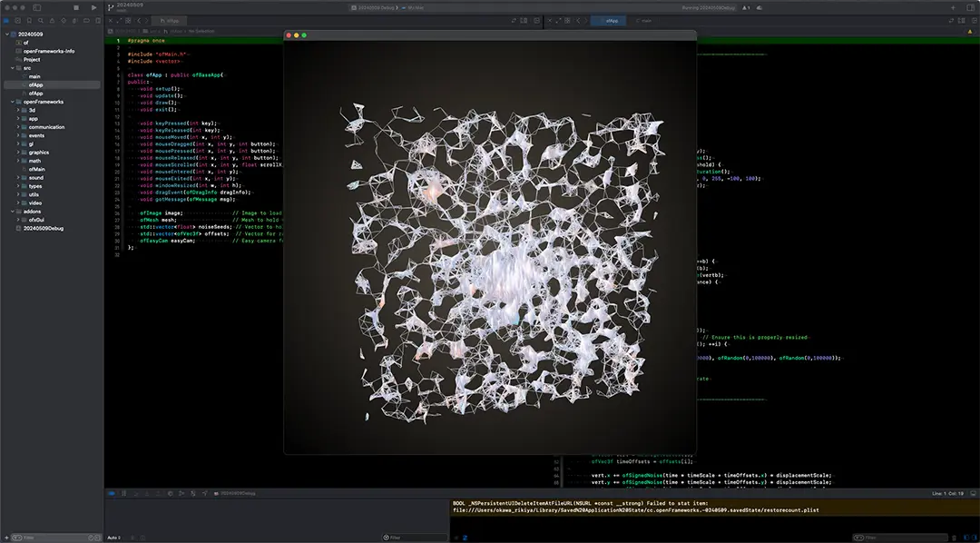Open the Project navigator icon
This screenshot has width=980, height=543.
click(x=6, y=21)
